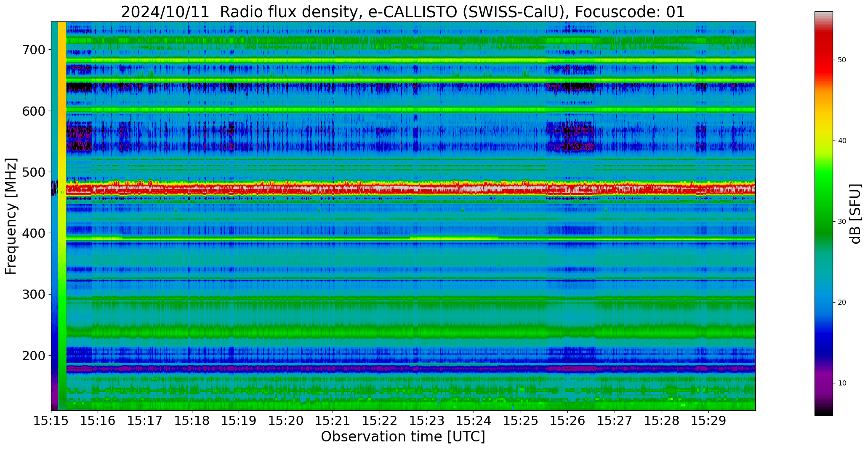Click the 600 MHz frequency tick label

[33, 111]
